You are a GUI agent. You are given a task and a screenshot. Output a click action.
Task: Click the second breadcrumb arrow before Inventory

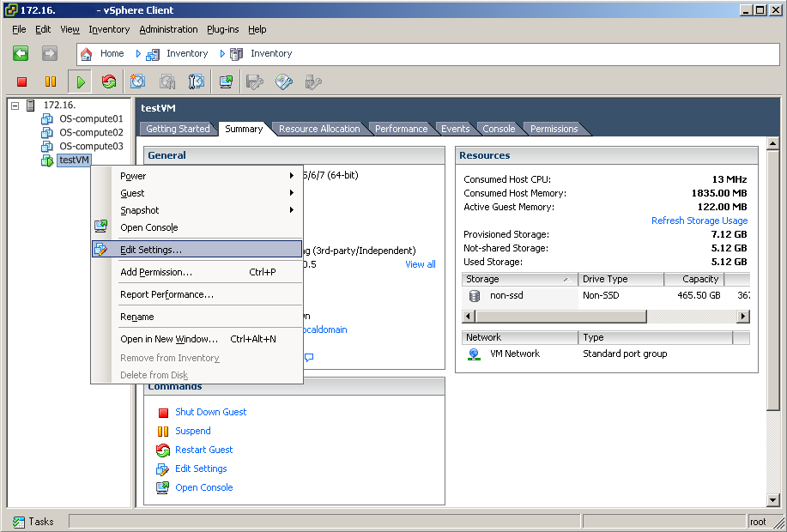(x=221, y=54)
